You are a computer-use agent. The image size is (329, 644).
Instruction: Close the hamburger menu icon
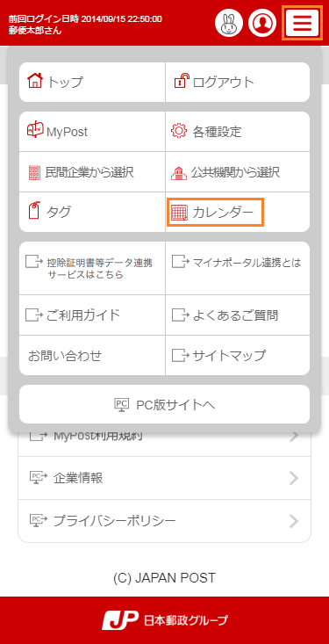303,23
